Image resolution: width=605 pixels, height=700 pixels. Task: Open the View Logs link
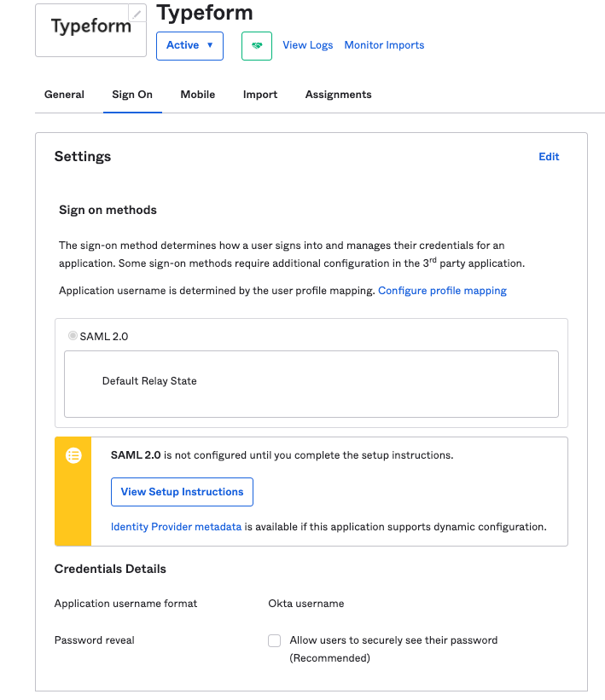[307, 45]
